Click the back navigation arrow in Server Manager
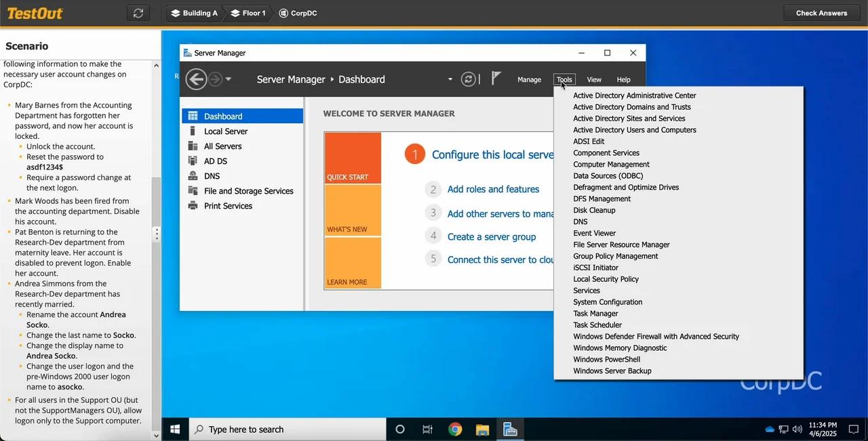The width and height of the screenshot is (868, 441). (196, 79)
